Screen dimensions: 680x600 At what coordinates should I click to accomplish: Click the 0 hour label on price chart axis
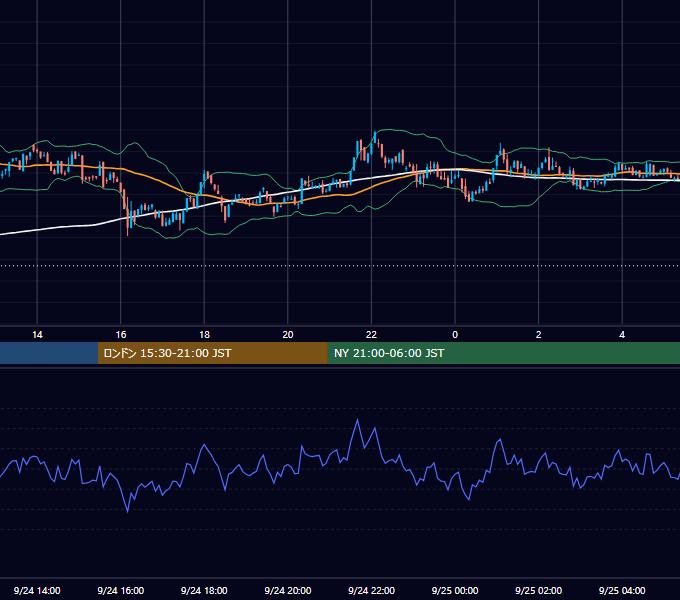click(455, 335)
